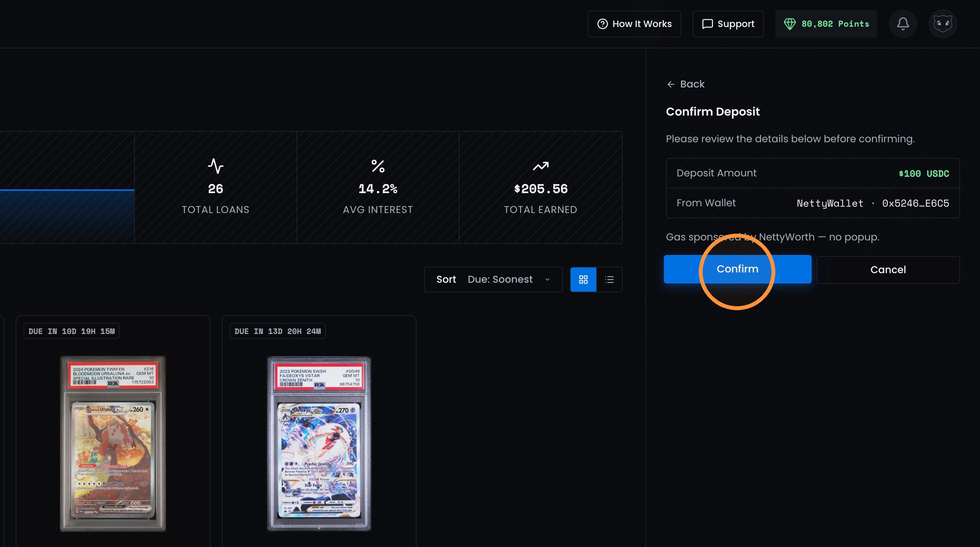Switch to grid view
The width and height of the screenshot is (980, 547).
[x=583, y=280]
